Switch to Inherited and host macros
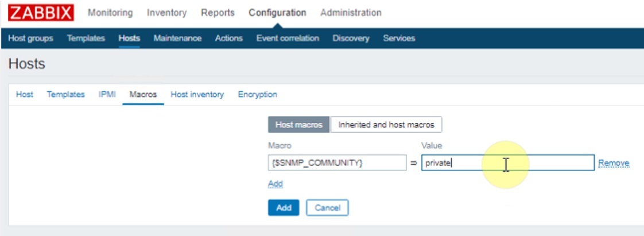The image size is (644, 236). pyautogui.click(x=386, y=125)
